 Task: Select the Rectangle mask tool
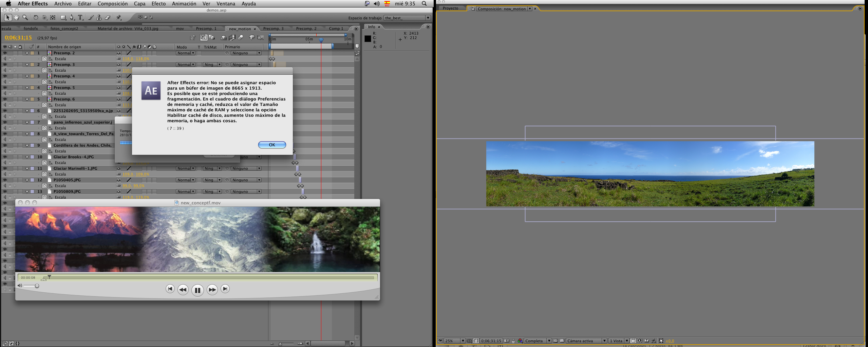click(63, 18)
